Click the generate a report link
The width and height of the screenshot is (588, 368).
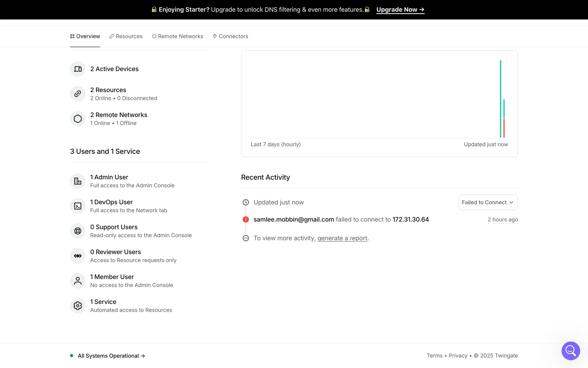tap(342, 238)
